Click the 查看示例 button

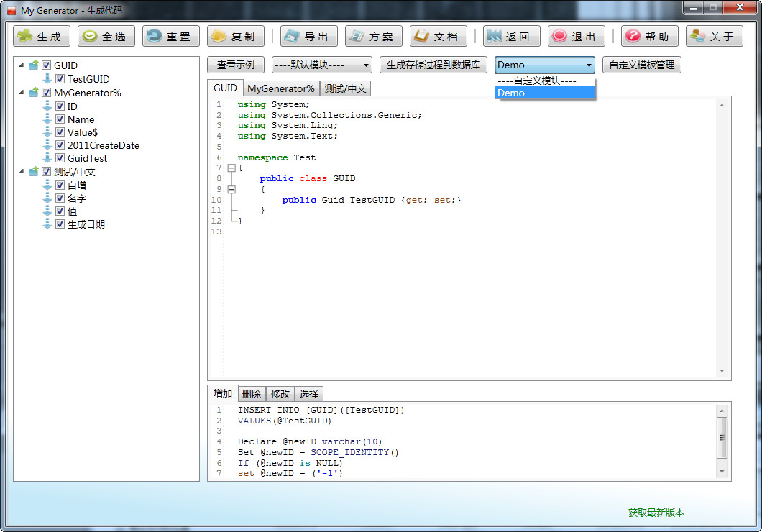click(236, 65)
